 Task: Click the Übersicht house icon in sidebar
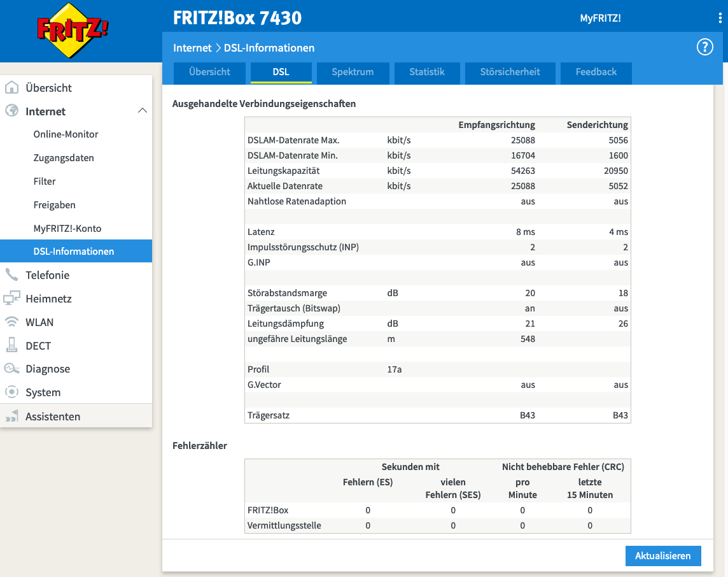coord(11,87)
